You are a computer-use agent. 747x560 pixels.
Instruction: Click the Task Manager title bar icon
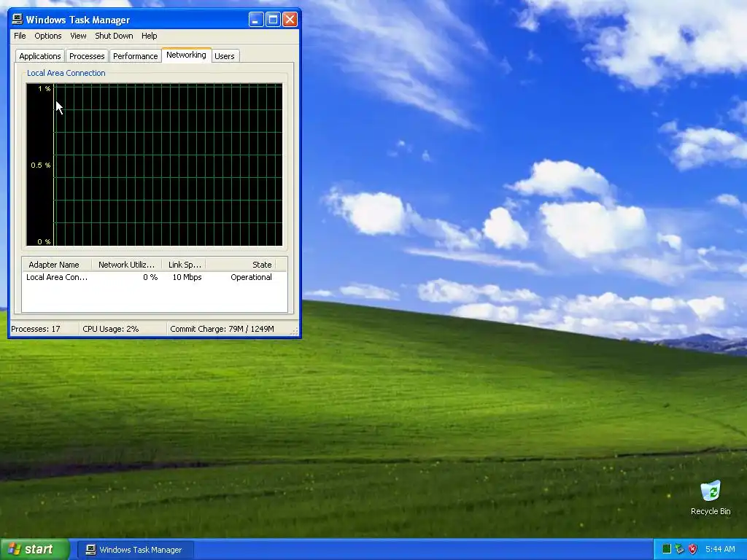[18, 19]
